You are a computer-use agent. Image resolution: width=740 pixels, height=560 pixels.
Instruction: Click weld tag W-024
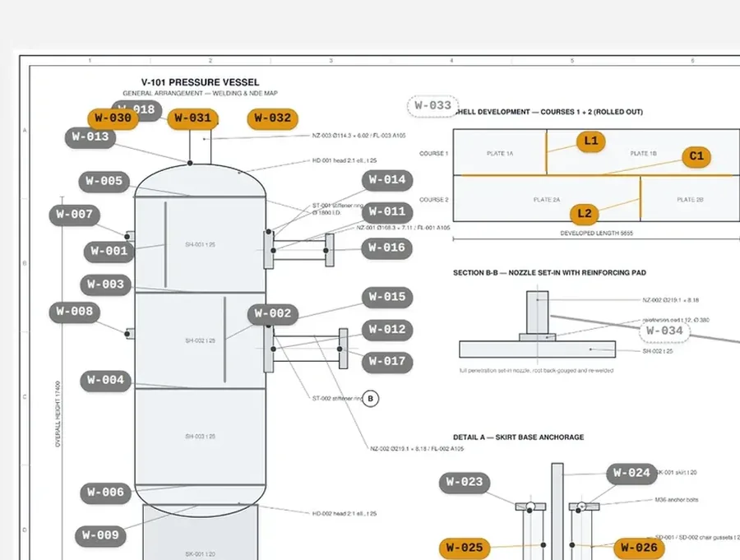(631, 474)
